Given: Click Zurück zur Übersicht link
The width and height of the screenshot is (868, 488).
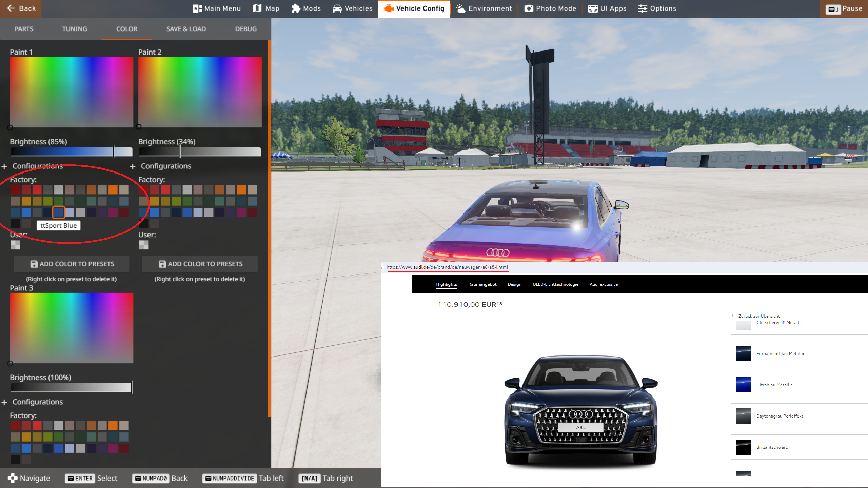Looking at the screenshot, I should point(755,316).
